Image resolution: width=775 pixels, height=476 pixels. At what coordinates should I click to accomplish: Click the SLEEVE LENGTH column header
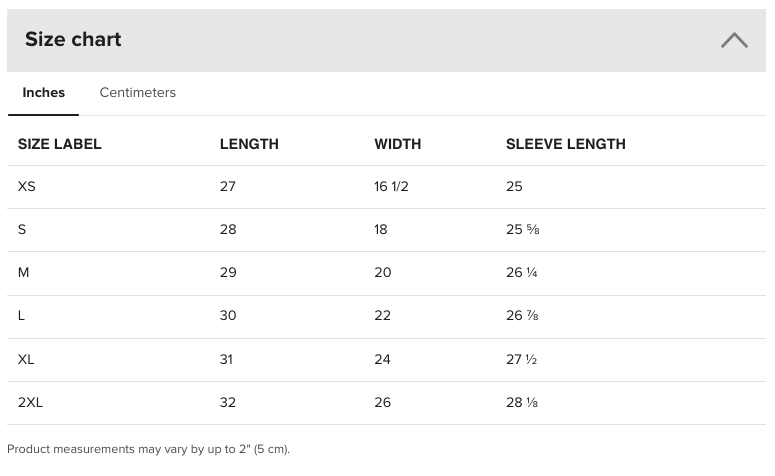(565, 144)
